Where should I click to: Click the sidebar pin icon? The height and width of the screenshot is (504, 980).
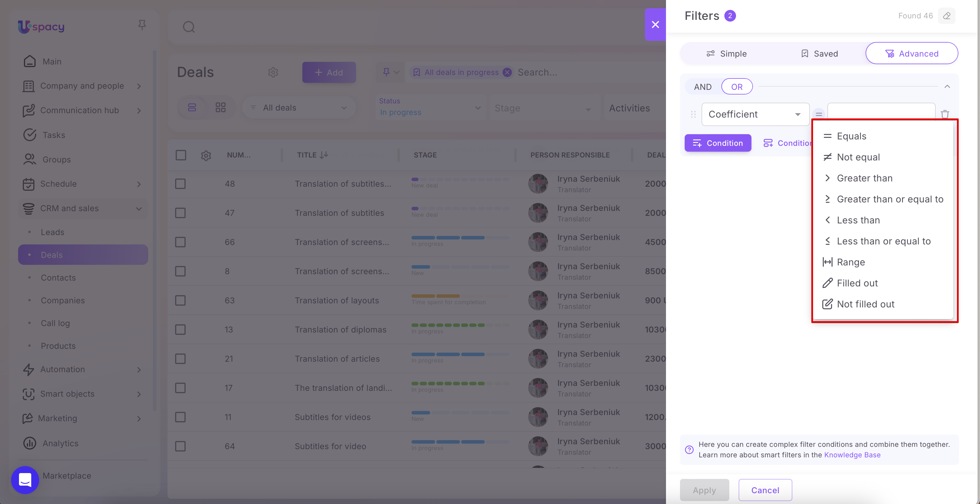pyautogui.click(x=142, y=25)
